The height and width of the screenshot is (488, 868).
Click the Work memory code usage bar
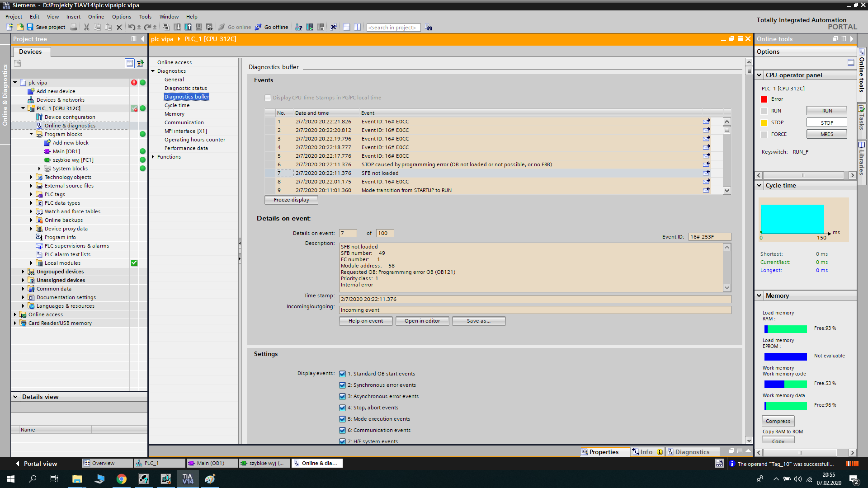(x=785, y=384)
